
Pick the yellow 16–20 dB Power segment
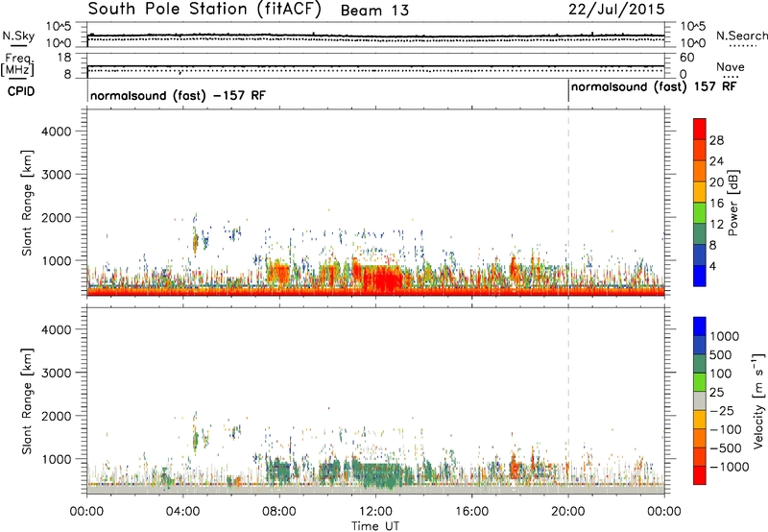tap(700, 192)
